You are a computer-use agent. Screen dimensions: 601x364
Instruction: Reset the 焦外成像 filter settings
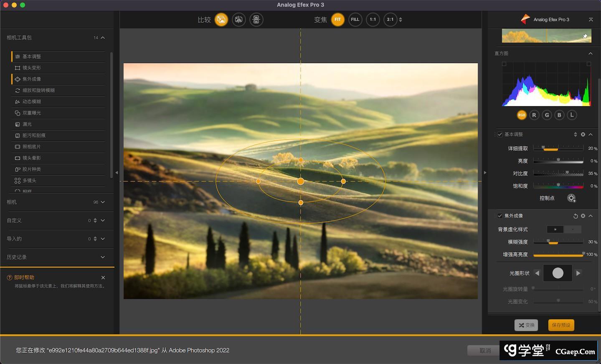coord(576,216)
